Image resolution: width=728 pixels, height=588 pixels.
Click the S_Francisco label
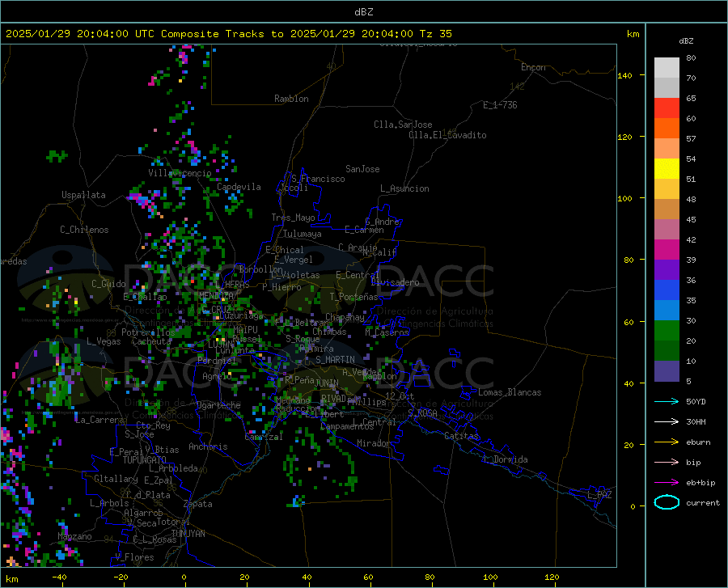click(x=318, y=179)
